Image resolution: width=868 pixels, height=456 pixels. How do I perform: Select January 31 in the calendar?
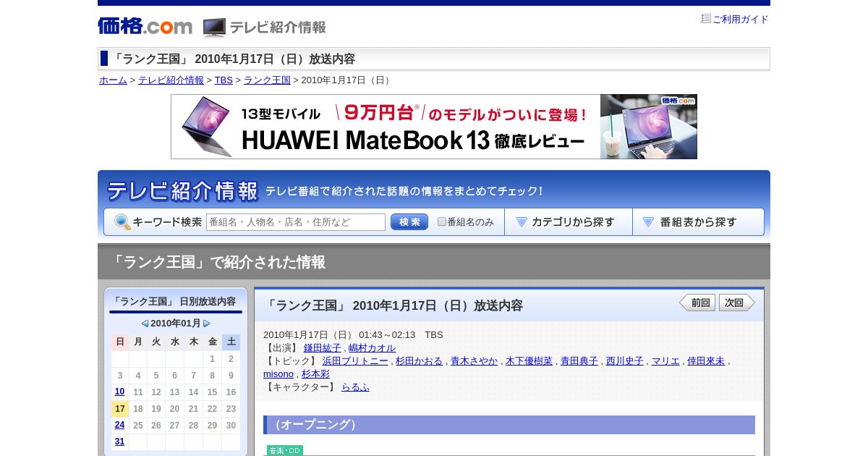tap(119, 442)
